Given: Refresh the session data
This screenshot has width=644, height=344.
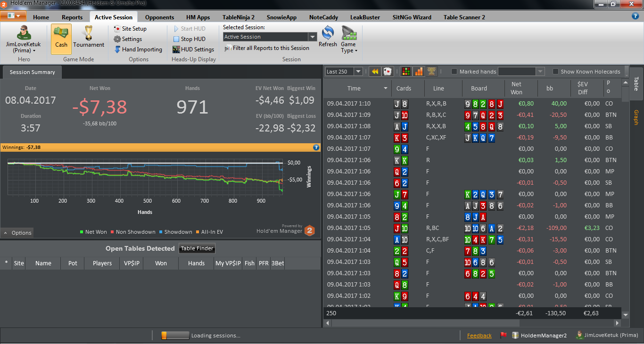Looking at the screenshot, I should click(x=328, y=37).
